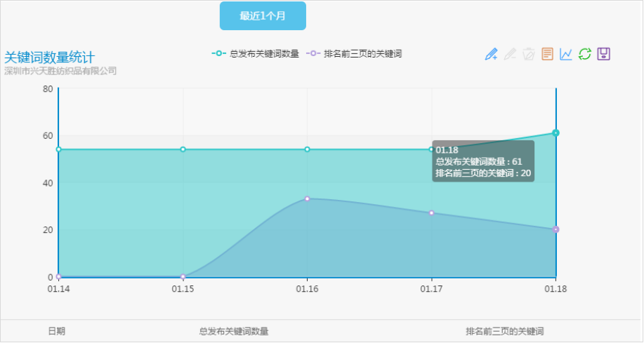Click the 深圳市兴天胜纺织品有限公司 subtitle
The width and height of the screenshot is (644, 343).
point(60,71)
